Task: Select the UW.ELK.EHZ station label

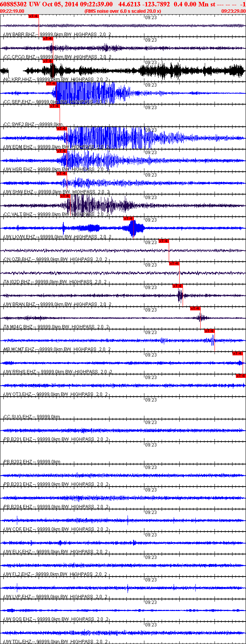Action: pos(56,552)
